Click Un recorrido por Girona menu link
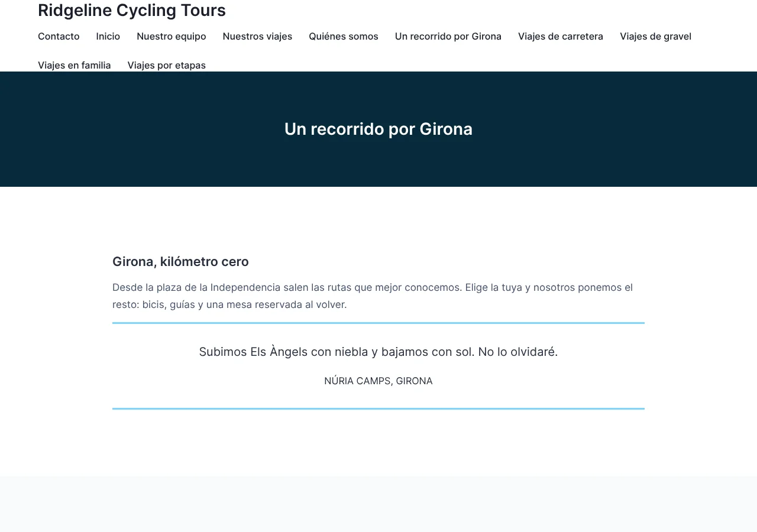The image size is (757, 532). [448, 36]
